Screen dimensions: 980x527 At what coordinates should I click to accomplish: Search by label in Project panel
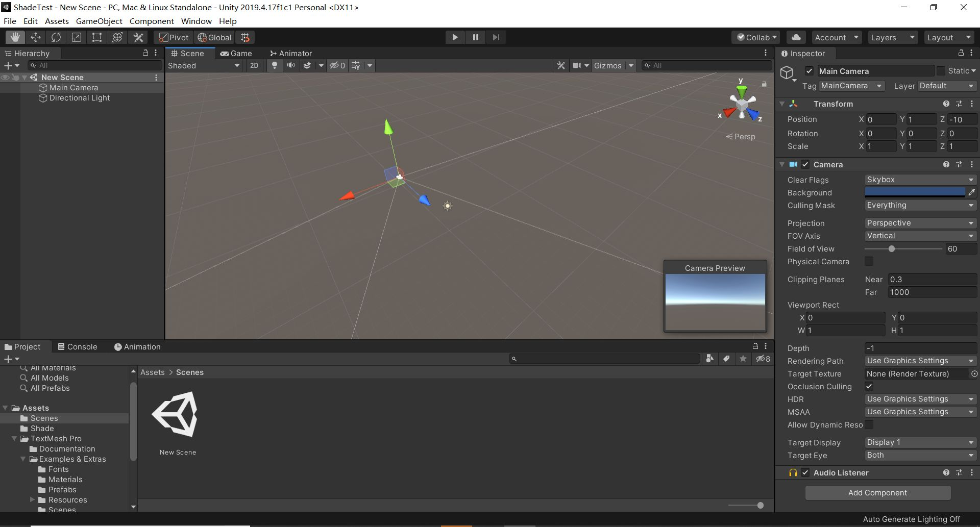point(726,359)
